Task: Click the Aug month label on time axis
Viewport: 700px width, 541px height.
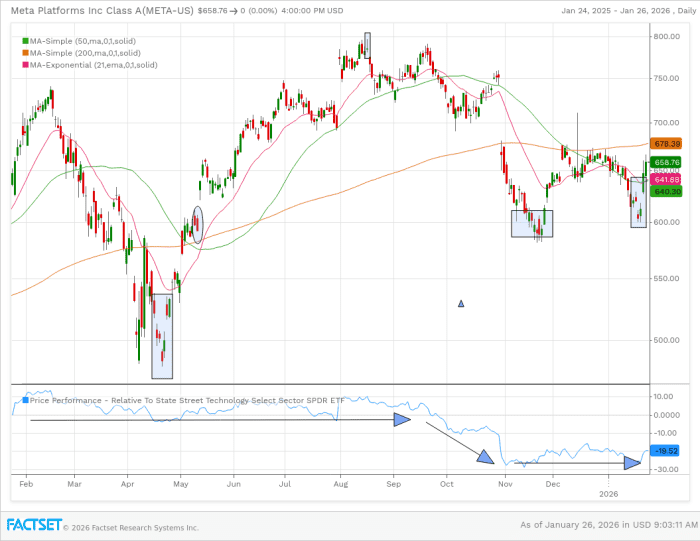Action: pos(341,484)
